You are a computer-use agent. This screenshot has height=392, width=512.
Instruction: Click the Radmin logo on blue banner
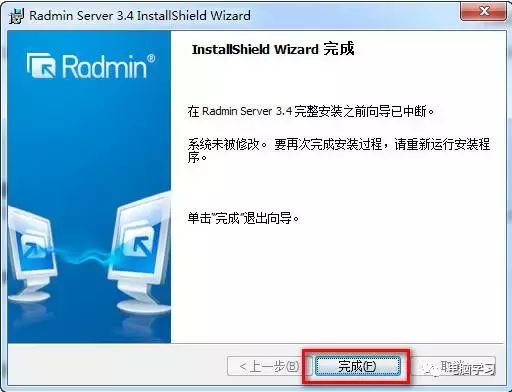click(x=91, y=66)
